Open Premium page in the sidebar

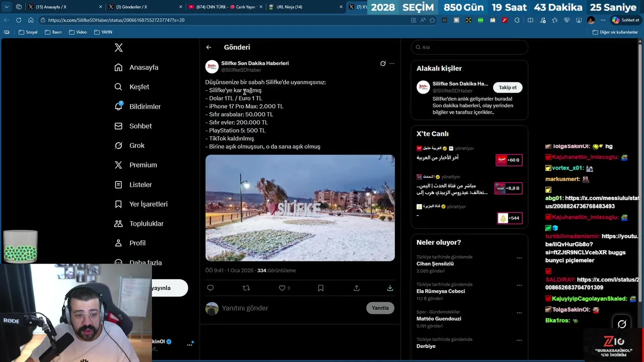pos(135,165)
